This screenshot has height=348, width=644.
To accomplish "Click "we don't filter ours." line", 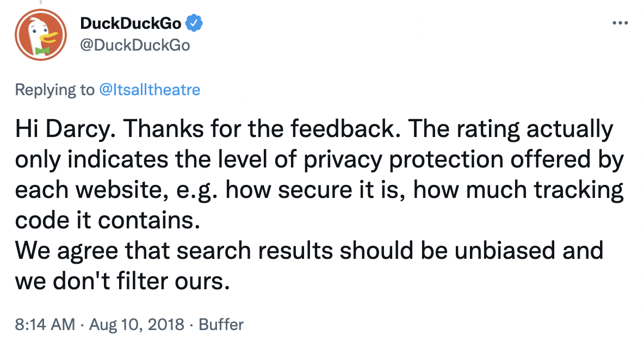I will pos(122,281).
